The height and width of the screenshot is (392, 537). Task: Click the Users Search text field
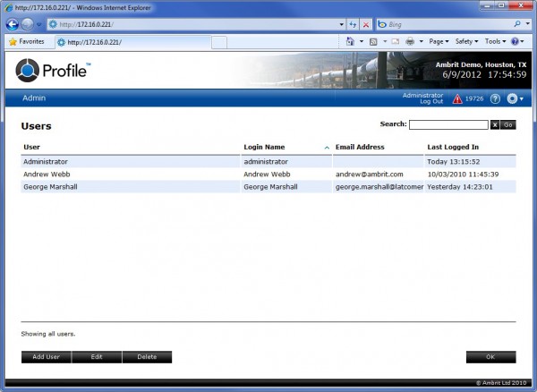tap(448, 124)
